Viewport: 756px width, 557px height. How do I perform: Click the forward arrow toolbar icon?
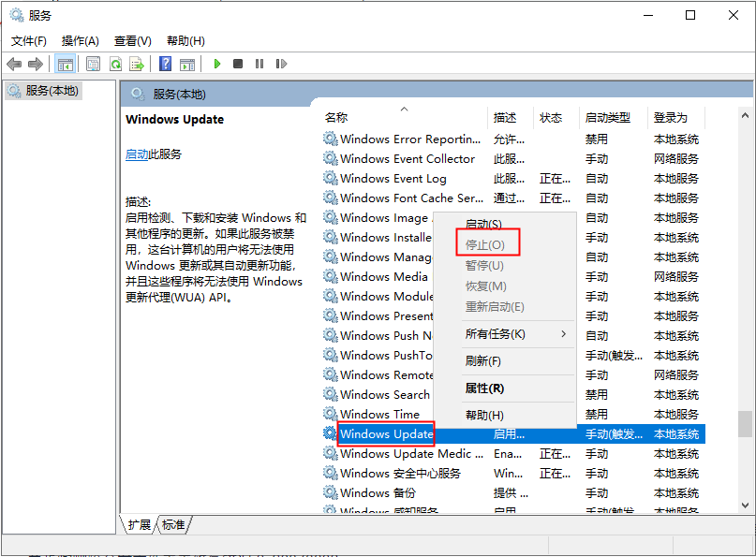(x=36, y=64)
